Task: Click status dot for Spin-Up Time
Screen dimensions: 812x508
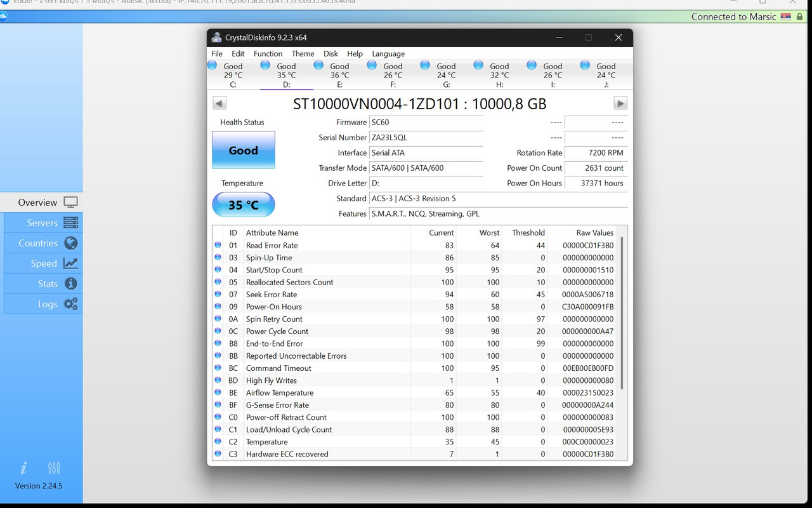Action: (218, 257)
